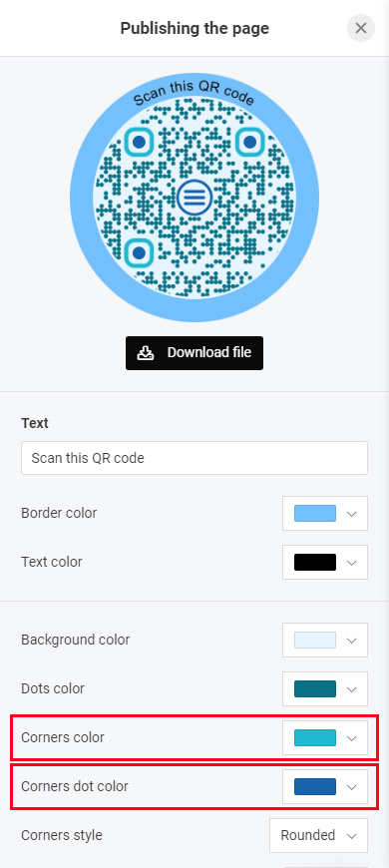Viewport: 389px width, 868px height.
Task: Open the black Text color swatch
Action: (315, 562)
